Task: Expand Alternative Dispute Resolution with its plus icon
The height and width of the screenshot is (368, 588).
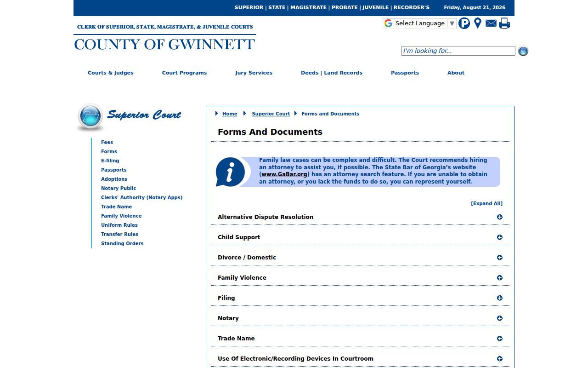Action: (x=500, y=217)
